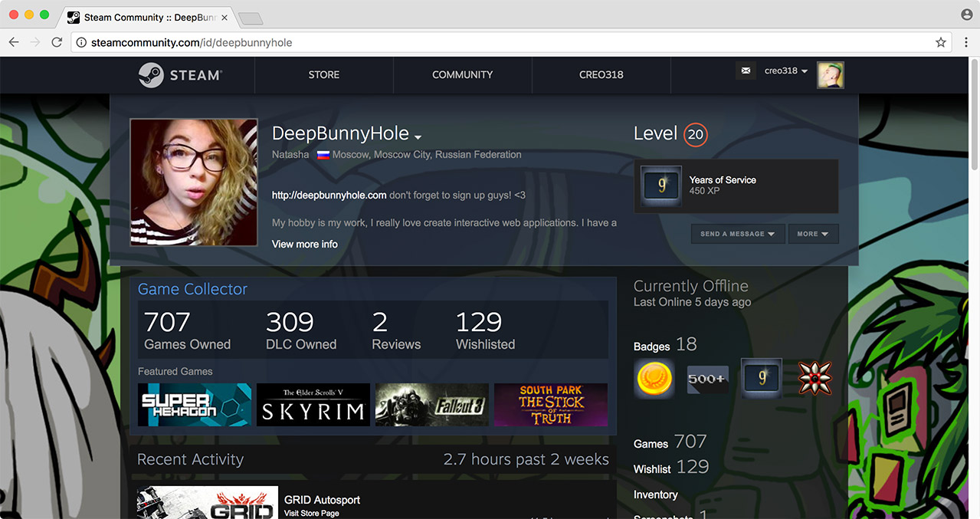Viewport: 980px width, 519px height.
Task: Click the 'Moscow, Moscow City, Russian Federation' location
Action: point(427,154)
